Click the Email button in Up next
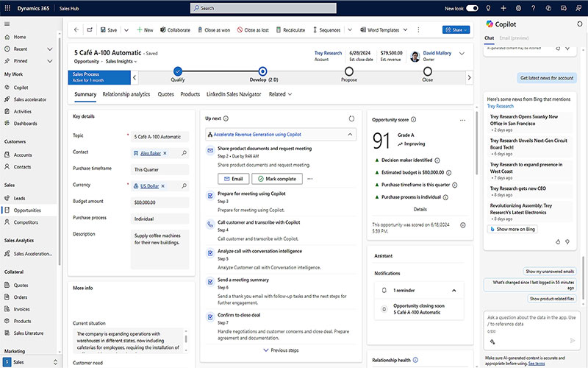Screen dimensions: 588x368 click(x=233, y=179)
